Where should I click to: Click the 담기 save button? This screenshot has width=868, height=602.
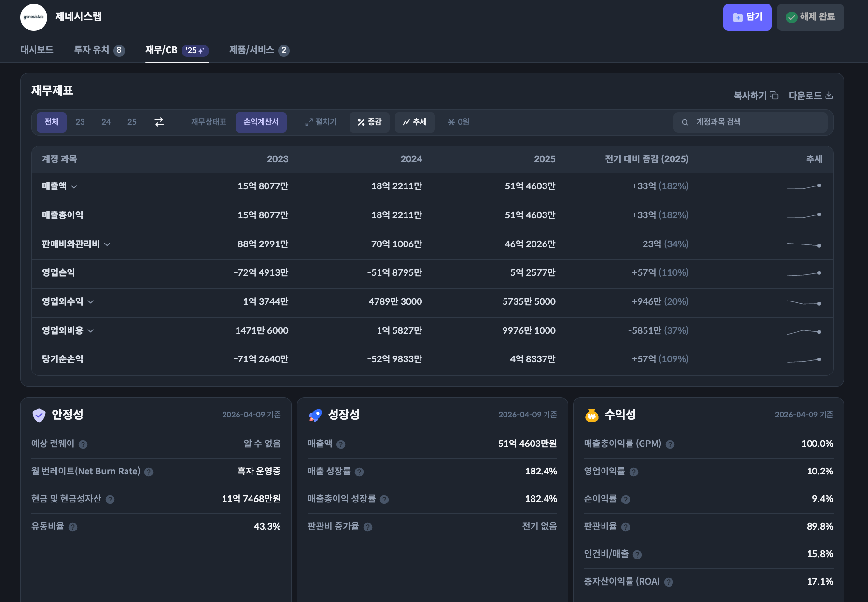tap(747, 17)
